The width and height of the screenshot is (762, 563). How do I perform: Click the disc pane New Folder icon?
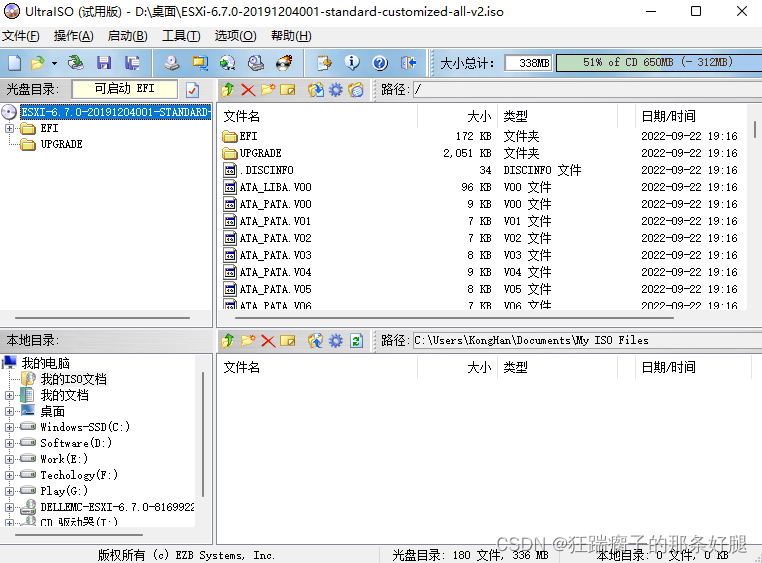point(268,89)
